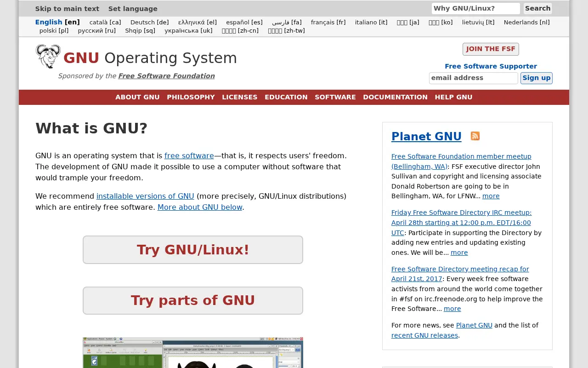Image resolution: width=588 pixels, height=368 pixels.
Task: Click more after the LFNW news item
Action: click(491, 196)
